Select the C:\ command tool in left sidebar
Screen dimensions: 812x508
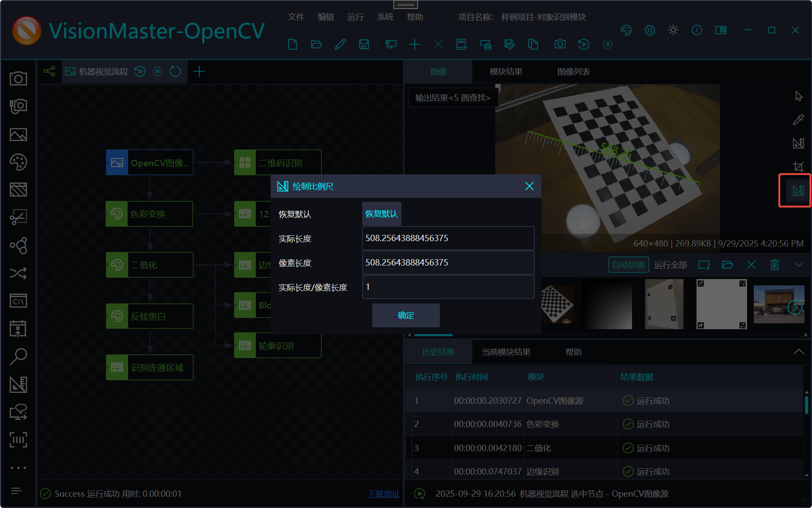pos(18,301)
